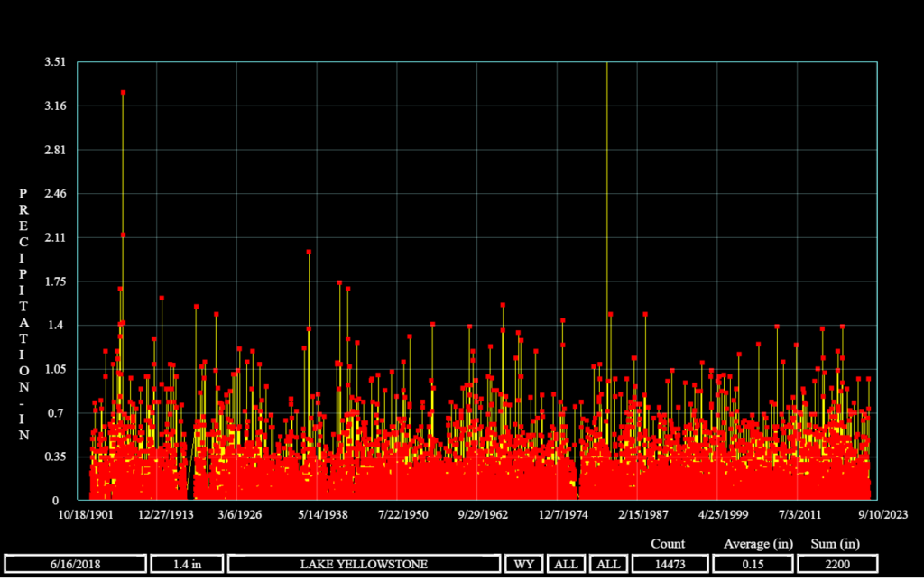924x581 pixels.
Task: Click the Sum (in) label
Action: click(835, 544)
